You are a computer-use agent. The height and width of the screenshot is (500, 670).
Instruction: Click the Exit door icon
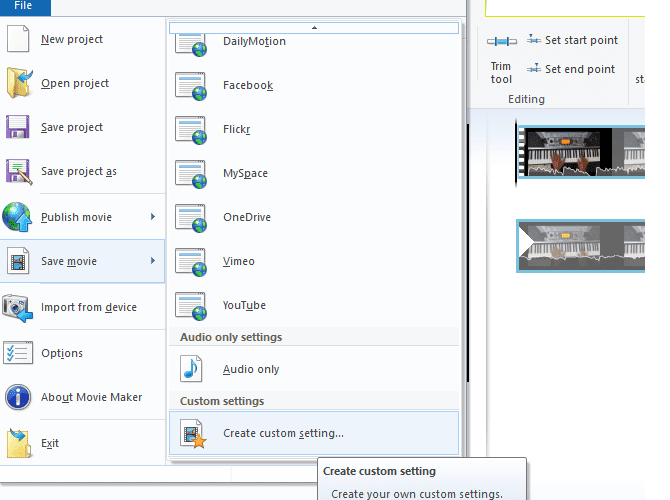tap(19, 443)
